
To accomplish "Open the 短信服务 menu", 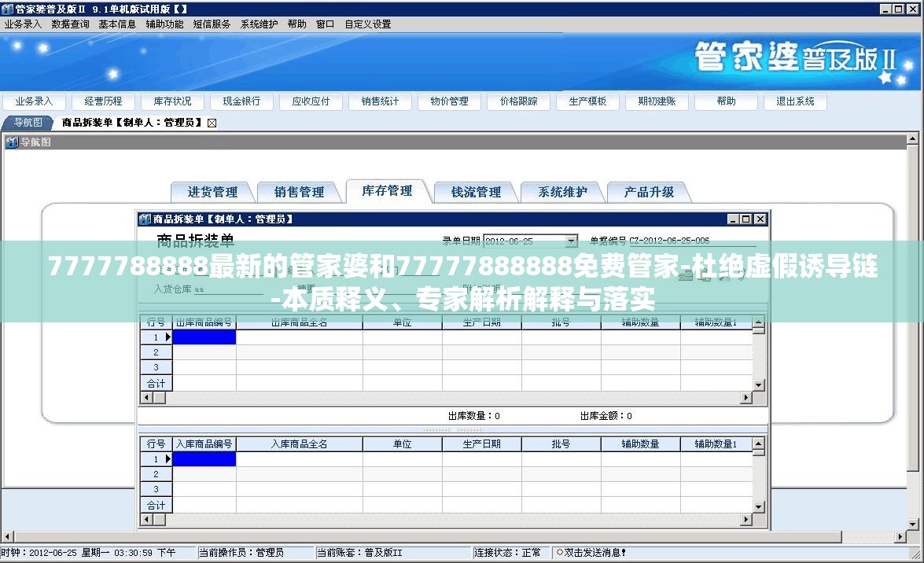I will coord(212,24).
